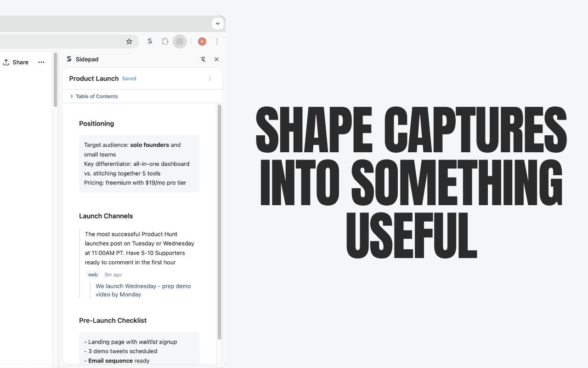Select the 'web' source tag on the capture
Screen dimensions: 588x368
click(93, 275)
